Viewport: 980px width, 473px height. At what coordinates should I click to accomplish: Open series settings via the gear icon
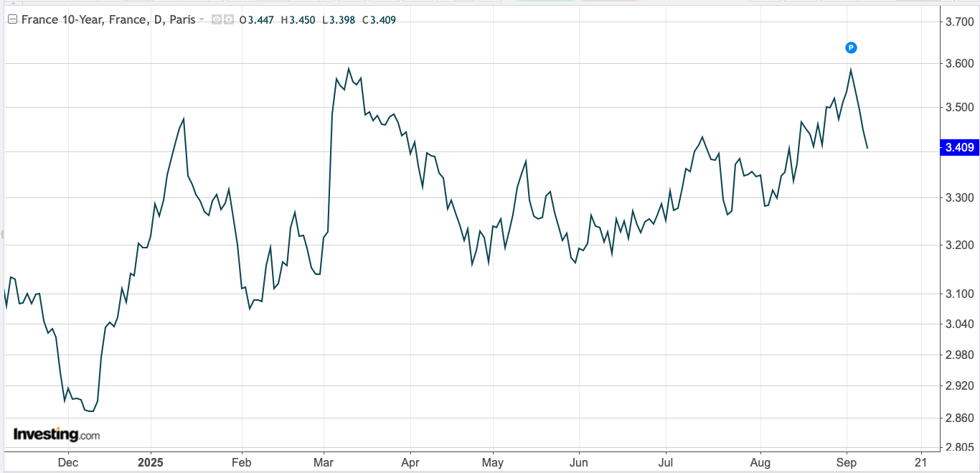pyautogui.click(x=228, y=20)
